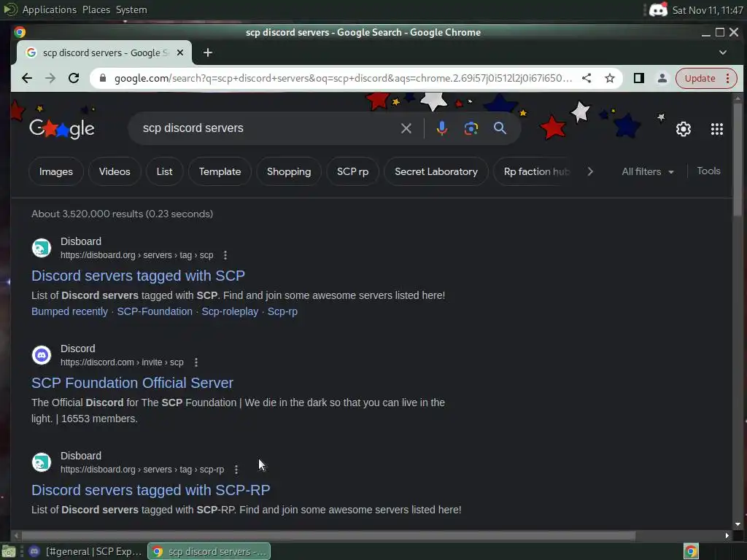Image resolution: width=747 pixels, height=560 pixels.
Task: Click the https://disboard.org › servers › tag › scp-rp URL
Action: coord(142,470)
